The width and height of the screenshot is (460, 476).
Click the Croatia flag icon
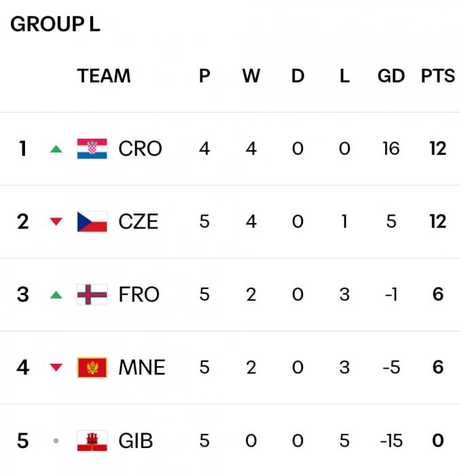pyautogui.click(x=92, y=148)
